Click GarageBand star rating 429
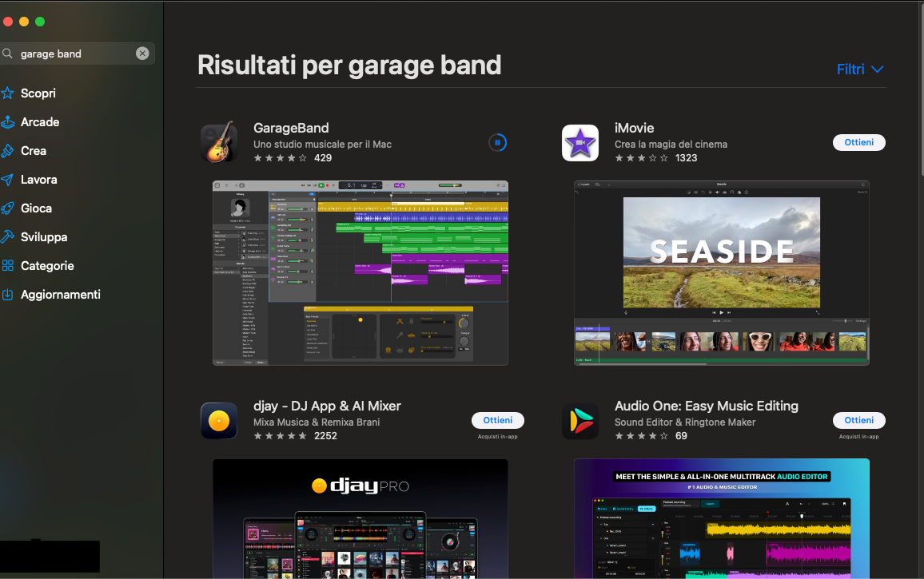 (293, 158)
